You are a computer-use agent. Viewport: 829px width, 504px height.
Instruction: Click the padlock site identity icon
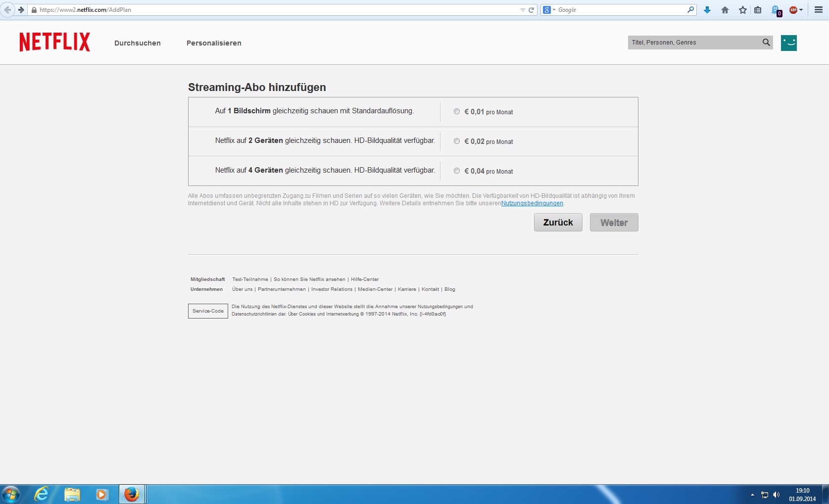(34, 10)
